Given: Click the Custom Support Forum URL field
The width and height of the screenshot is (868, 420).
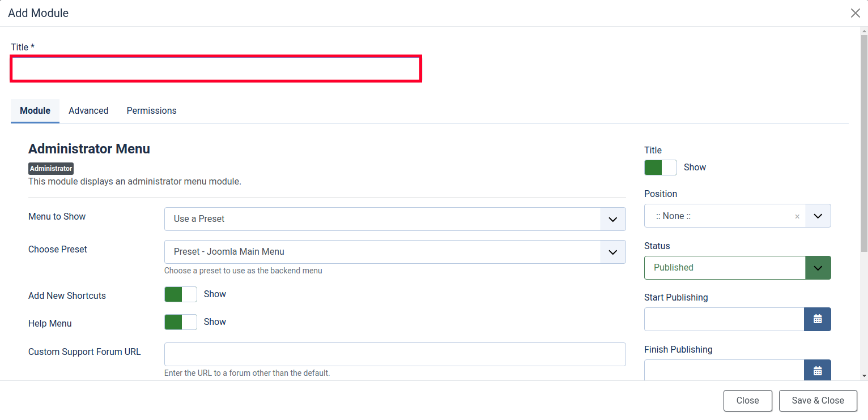Looking at the screenshot, I should (x=395, y=354).
